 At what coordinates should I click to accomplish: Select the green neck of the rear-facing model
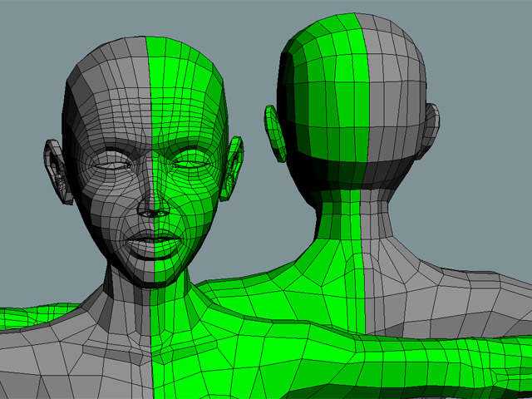(341, 224)
